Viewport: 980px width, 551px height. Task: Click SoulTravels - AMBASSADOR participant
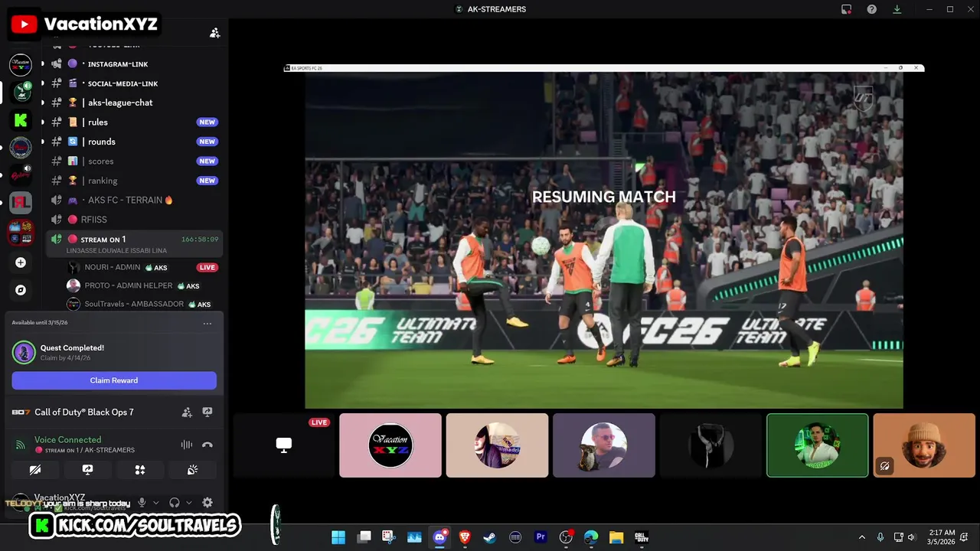(142, 304)
